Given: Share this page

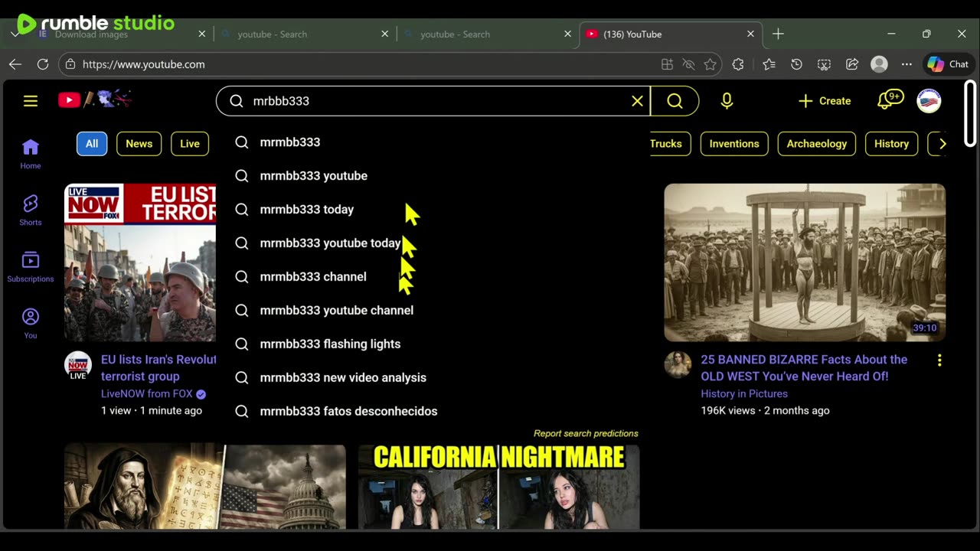Looking at the screenshot, I should pyautogui.click(x=851, y=64).
